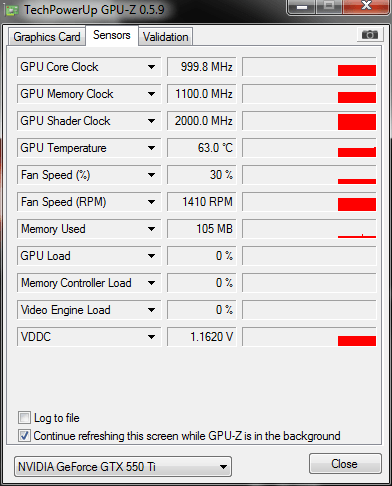Close the window with the red X
The image size is (392, 486).
coord(366,6)
